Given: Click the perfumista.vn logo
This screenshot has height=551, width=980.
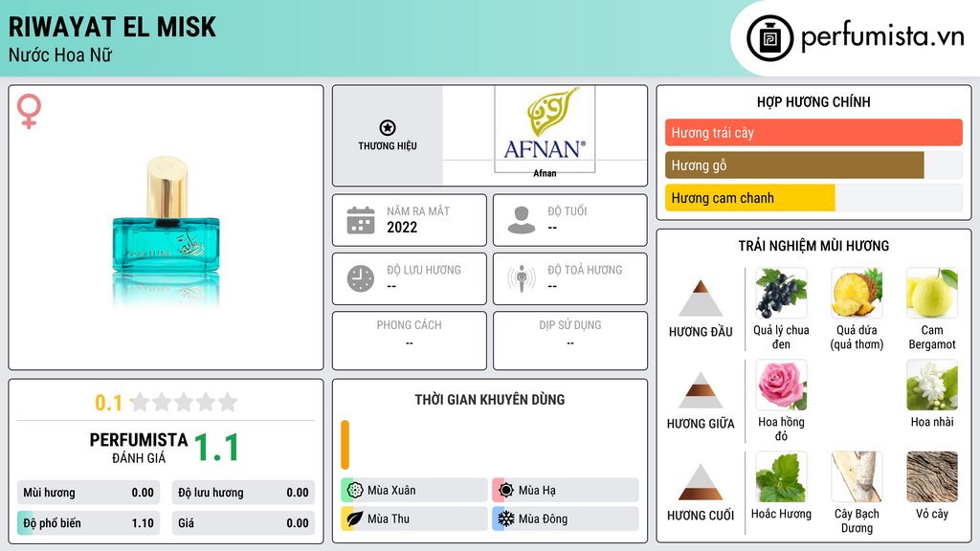Looking at the screenshot, I should [857, 38].
